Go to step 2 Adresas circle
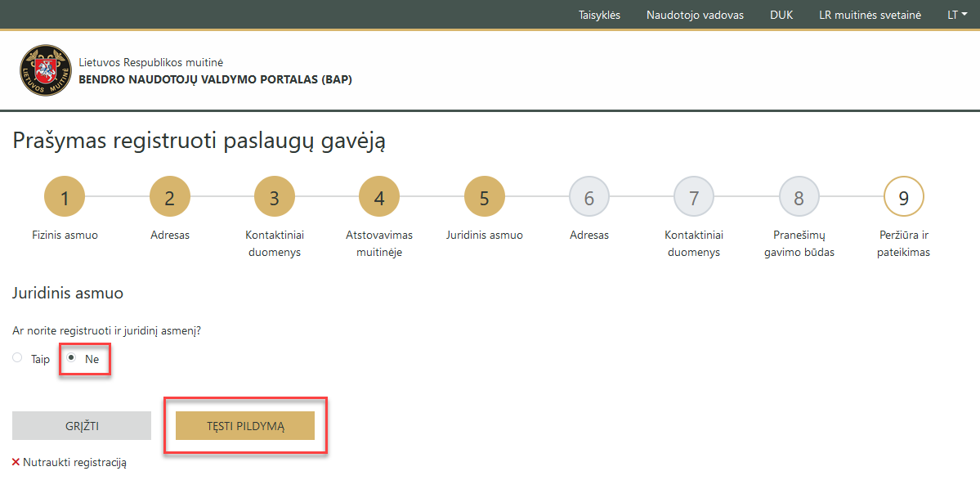Image resolution: width=980 pixels, height=498 pixels. (x=170, y=197)
